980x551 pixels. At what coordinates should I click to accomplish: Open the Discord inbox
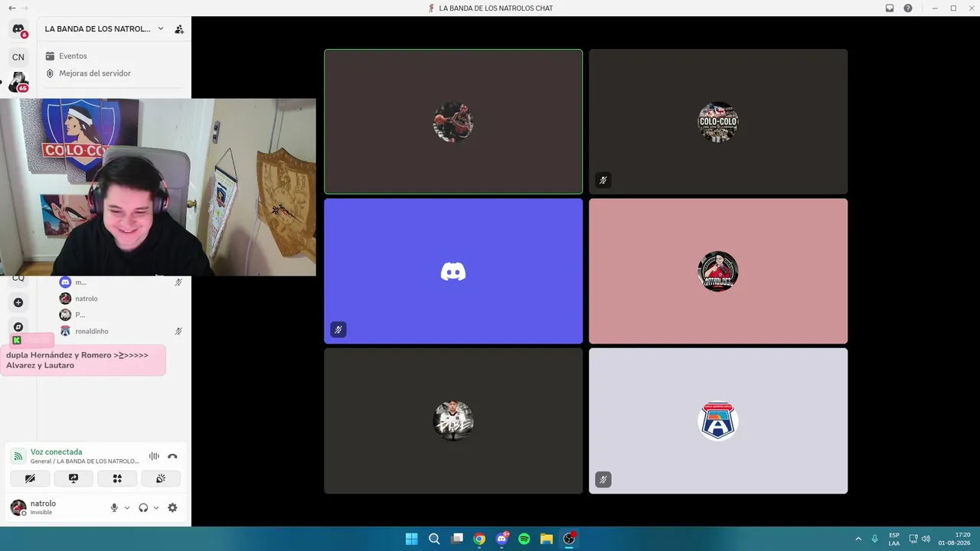(x=890, y=8)
